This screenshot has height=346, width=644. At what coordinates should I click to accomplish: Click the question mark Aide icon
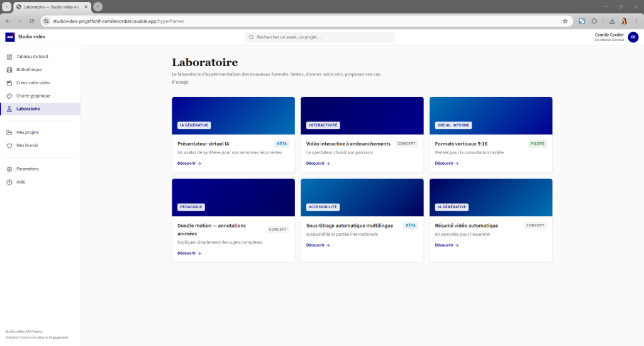pyautogui.click(x=9, y=182)
